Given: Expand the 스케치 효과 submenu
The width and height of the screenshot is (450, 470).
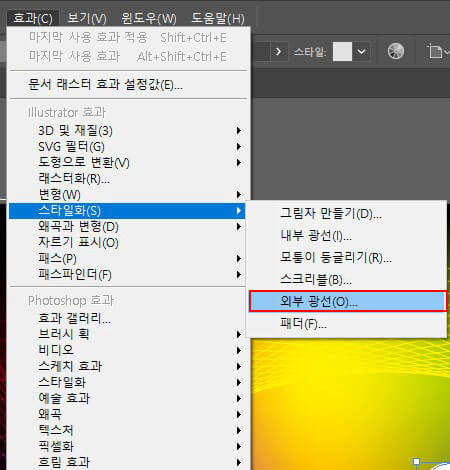Looking at the screenshot, I should [128, 366].
